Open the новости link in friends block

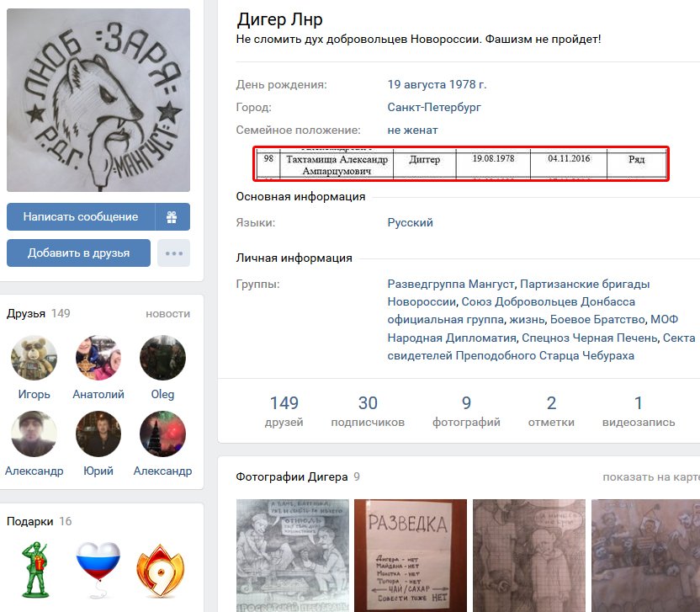[168, 314]
